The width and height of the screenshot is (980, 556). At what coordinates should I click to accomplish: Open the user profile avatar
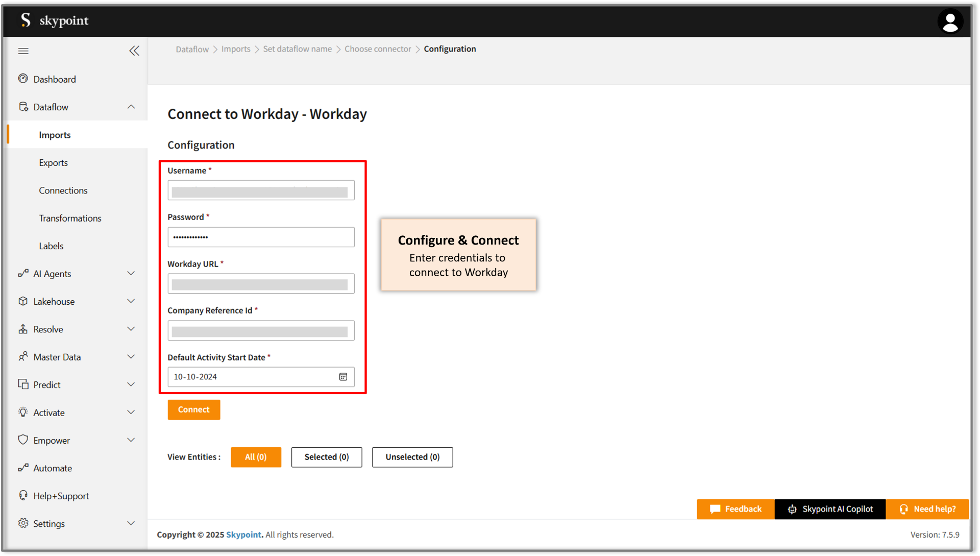point(950,21)
